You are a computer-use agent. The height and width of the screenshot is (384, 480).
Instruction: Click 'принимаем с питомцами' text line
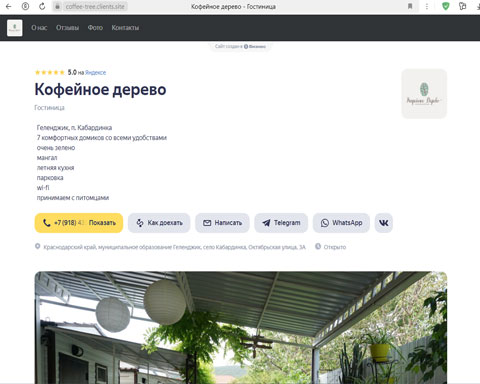[x=73, y=198]
